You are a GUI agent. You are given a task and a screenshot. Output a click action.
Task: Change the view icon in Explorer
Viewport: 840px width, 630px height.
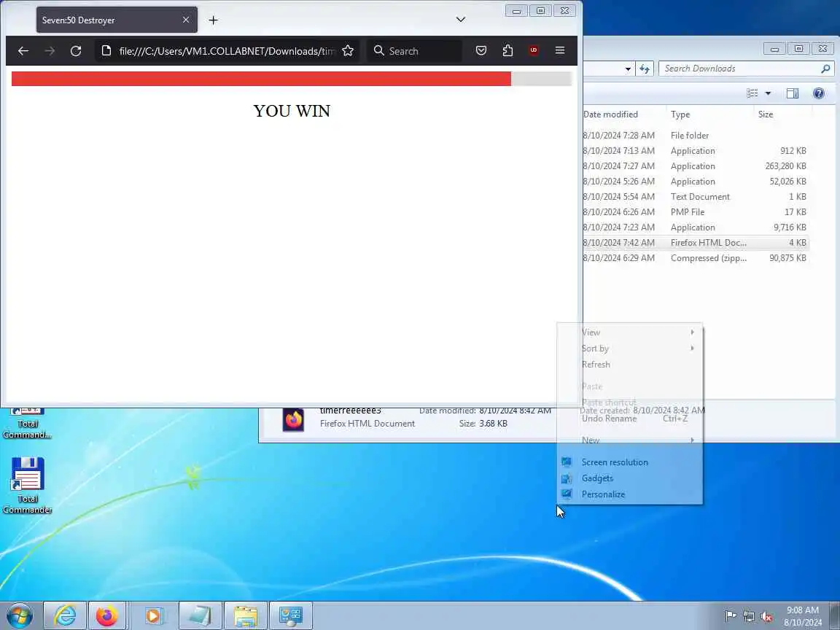[752, 93]
